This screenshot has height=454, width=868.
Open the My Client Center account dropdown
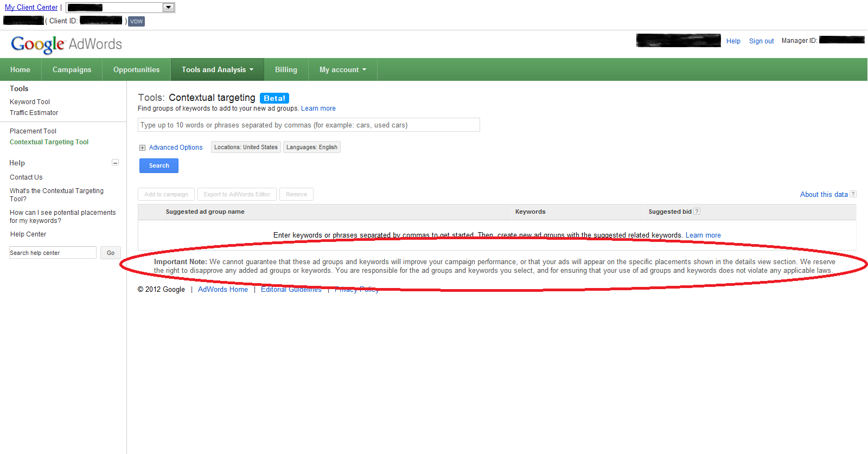click(120, 8)
